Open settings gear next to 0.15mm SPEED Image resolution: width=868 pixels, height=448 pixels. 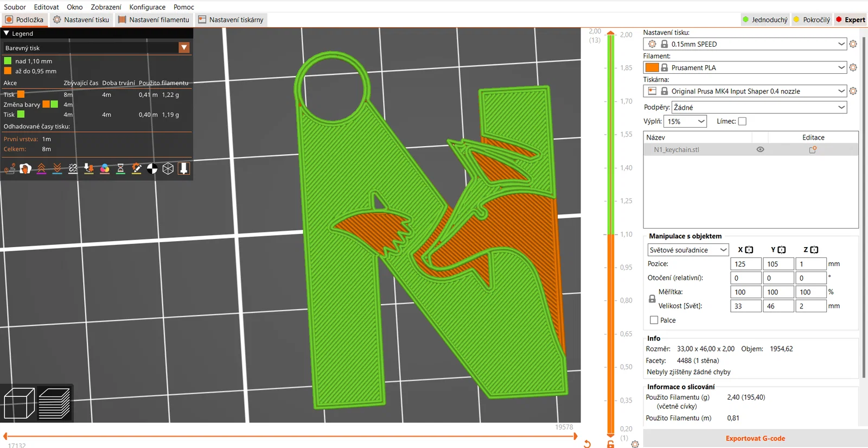(853, 44)
